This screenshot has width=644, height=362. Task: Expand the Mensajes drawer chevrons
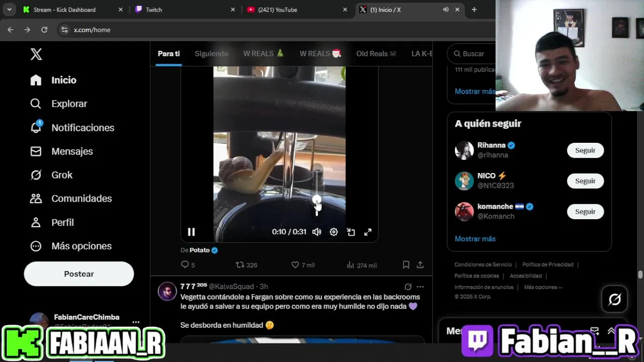612,330
